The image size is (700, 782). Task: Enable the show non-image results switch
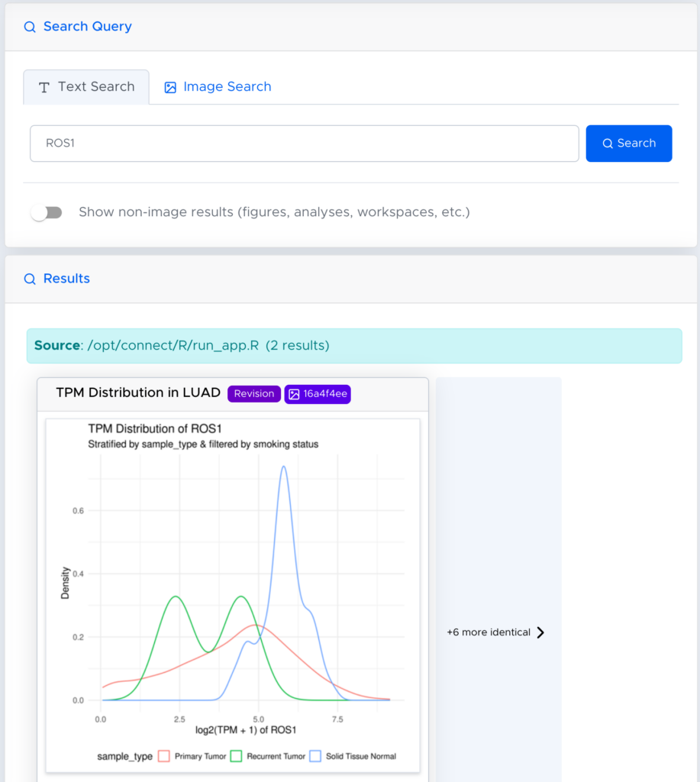(47, 212)
